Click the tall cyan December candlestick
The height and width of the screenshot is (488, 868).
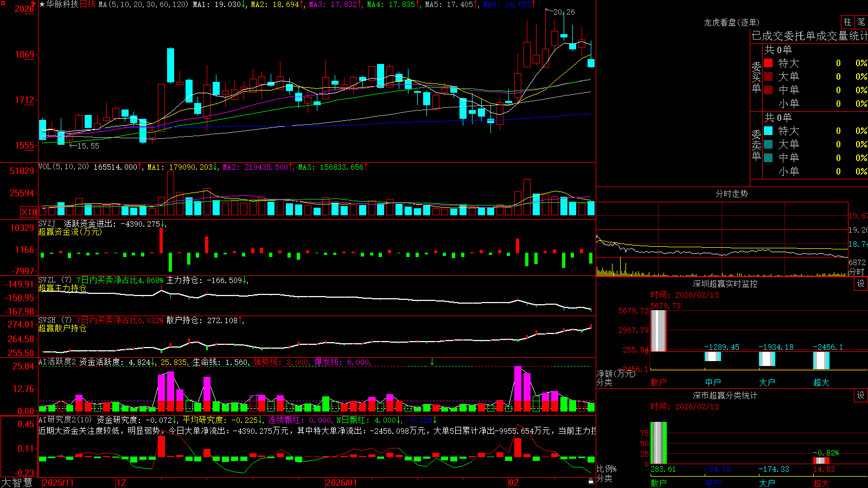click(x=171, y=66)
